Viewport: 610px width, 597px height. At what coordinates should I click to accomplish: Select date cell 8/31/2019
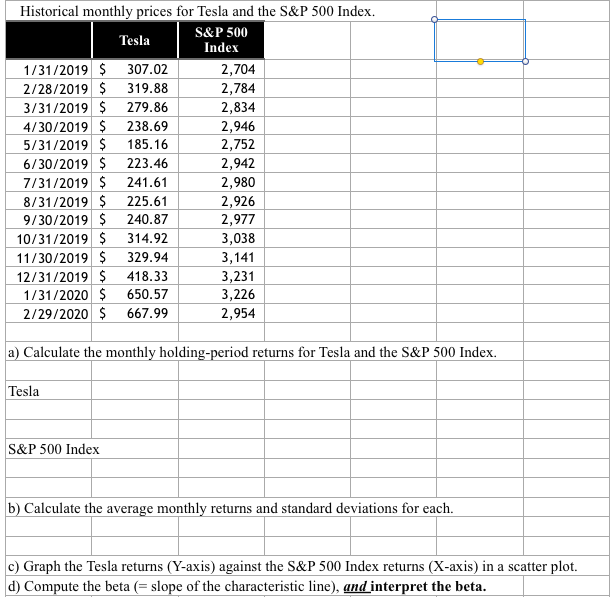(x=49, y=201)
